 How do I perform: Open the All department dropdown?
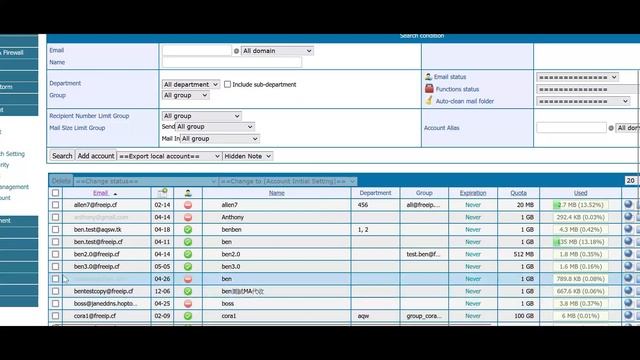191,84
